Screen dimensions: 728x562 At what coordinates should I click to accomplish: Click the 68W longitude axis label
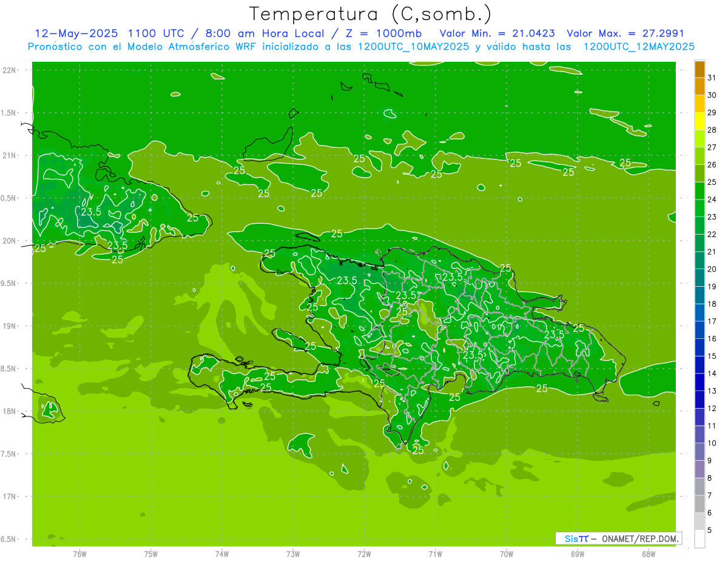(x=649, y=554)
